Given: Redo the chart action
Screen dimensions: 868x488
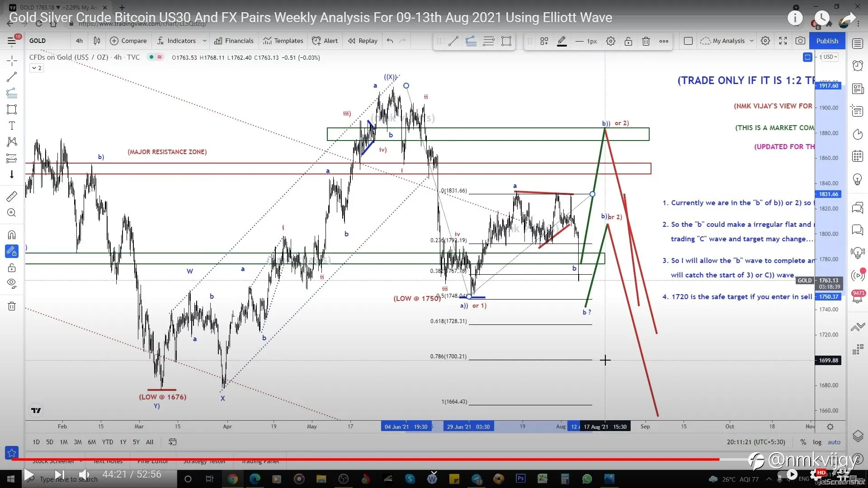Looking at the screenshot, I should 403,41.
